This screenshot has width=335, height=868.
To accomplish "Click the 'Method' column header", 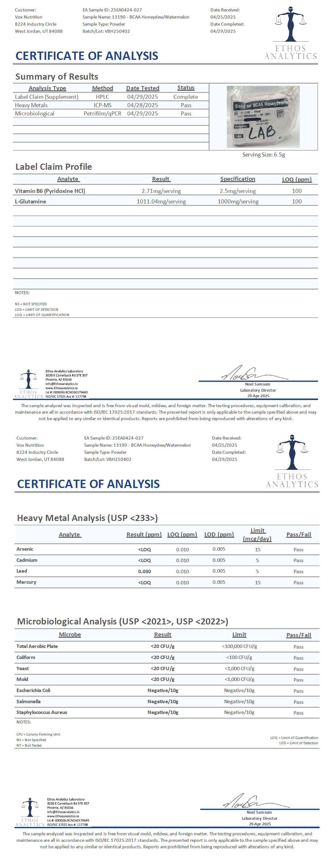I will point(103,88).
